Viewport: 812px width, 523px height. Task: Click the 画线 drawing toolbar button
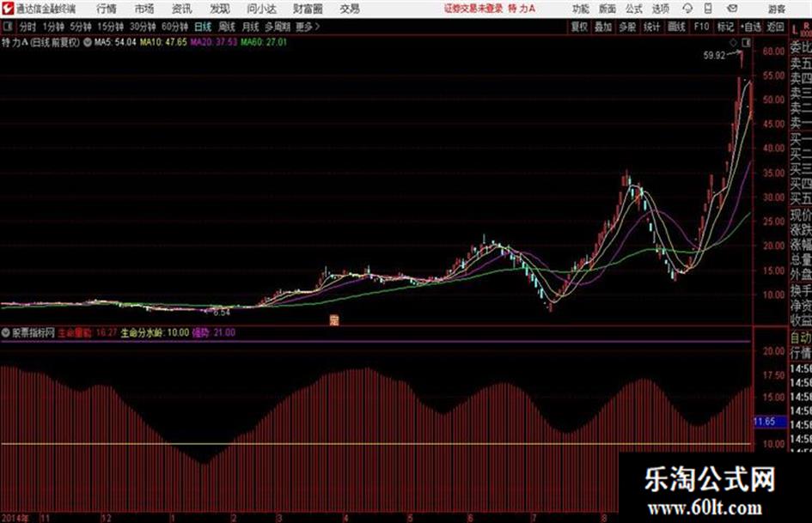coord(676,27)
